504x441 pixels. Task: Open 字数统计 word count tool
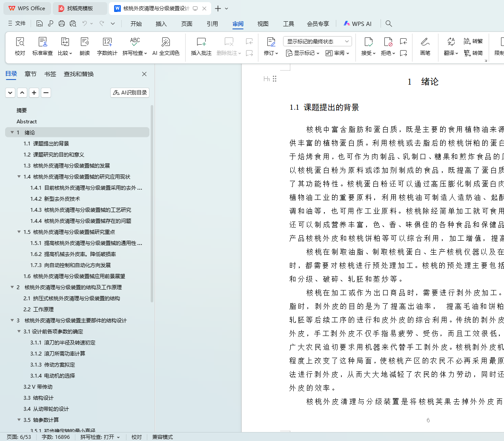point(107,47)
